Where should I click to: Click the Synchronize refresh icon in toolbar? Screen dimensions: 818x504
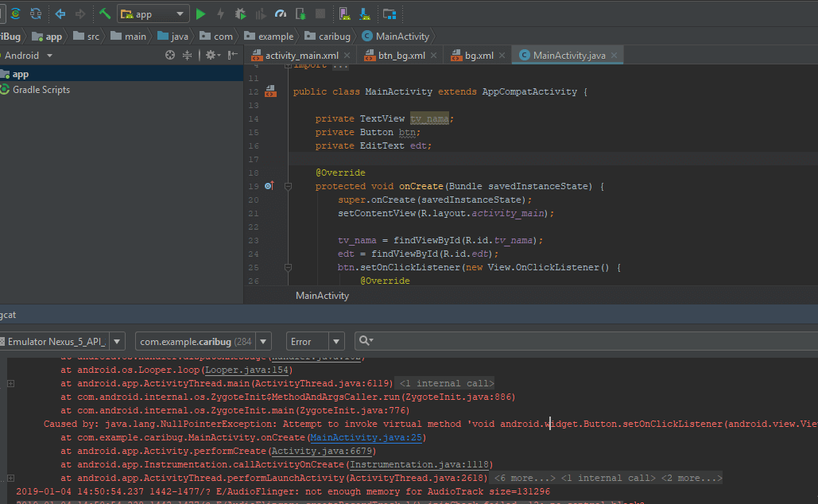pyautogui.click(x=36, y=14)
